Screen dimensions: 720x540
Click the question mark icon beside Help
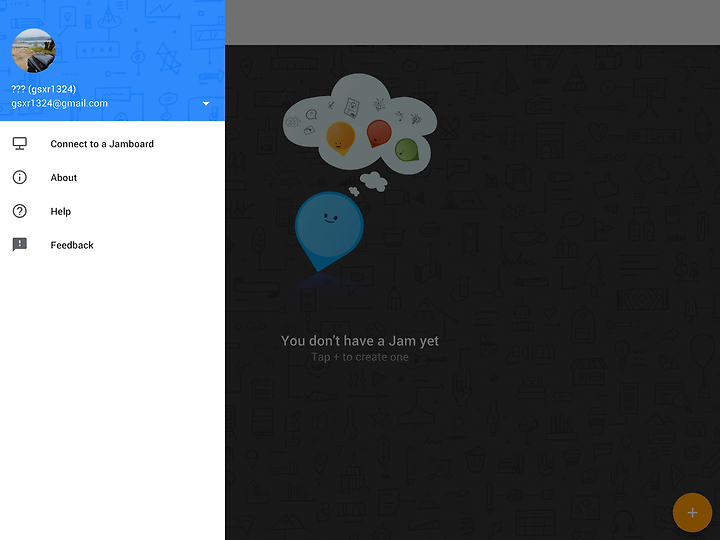pyautogui.click(x=20, y=211)
